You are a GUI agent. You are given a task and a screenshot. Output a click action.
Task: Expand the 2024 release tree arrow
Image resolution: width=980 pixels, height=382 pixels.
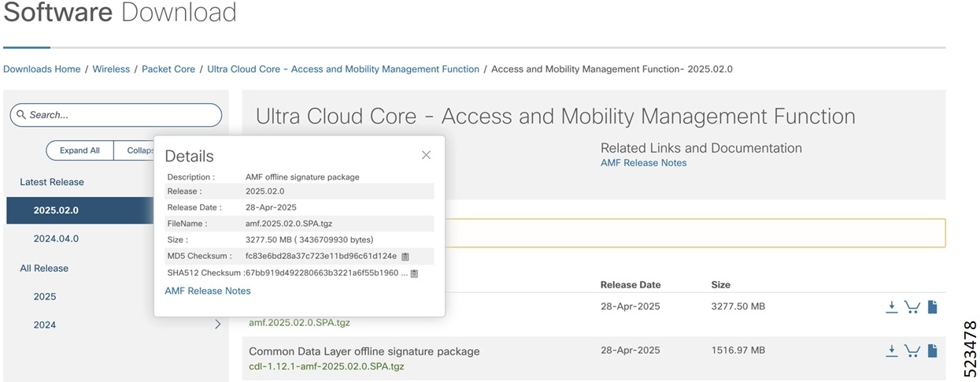pos(218,325)
